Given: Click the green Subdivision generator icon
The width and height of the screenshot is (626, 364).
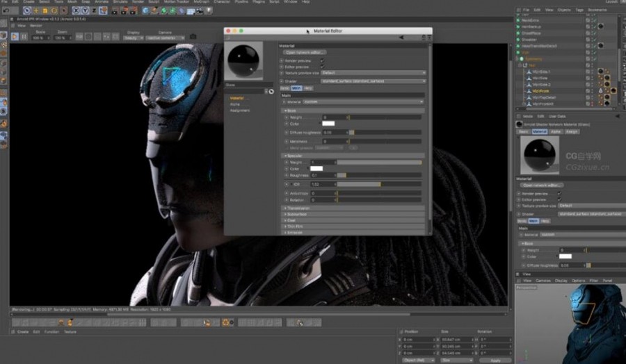Looking at the screenshot, I should point(163,10).
